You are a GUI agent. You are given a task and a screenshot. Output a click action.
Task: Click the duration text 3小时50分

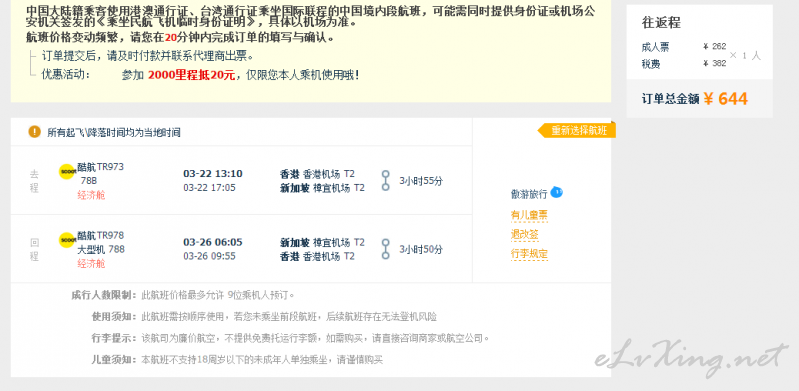(x=421, y=249)
